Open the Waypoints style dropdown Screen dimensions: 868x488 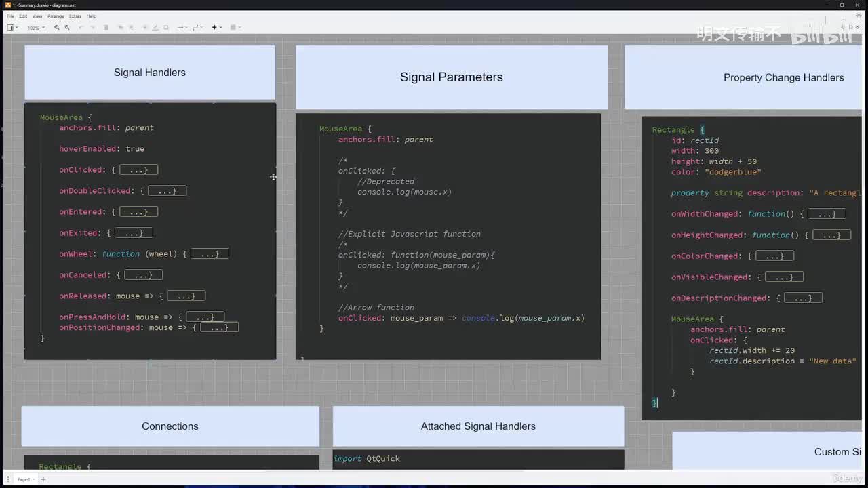click(x=197, y=28)
